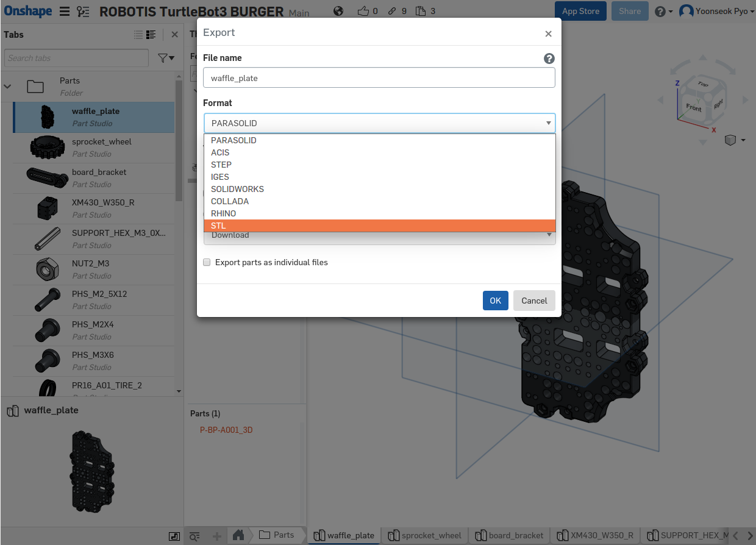Viewport: 756px width, 545px height.
Task: Go to the home tab icon
Action: tap(238, 535)
